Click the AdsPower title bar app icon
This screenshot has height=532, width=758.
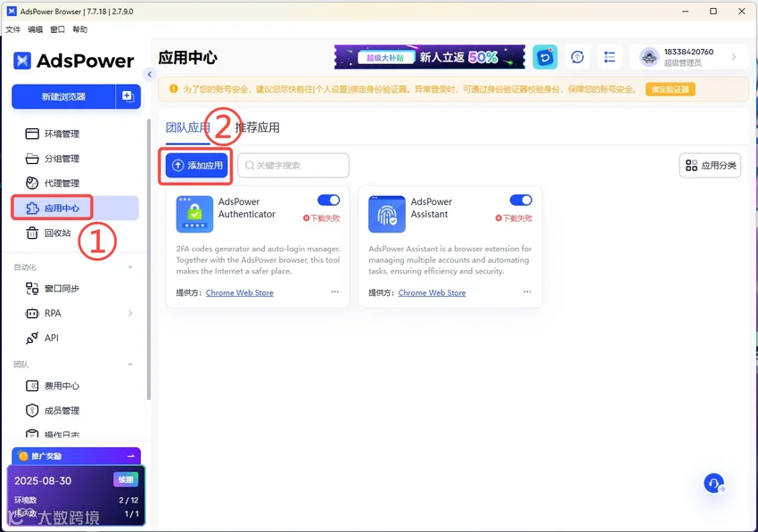tap(12, 11)
